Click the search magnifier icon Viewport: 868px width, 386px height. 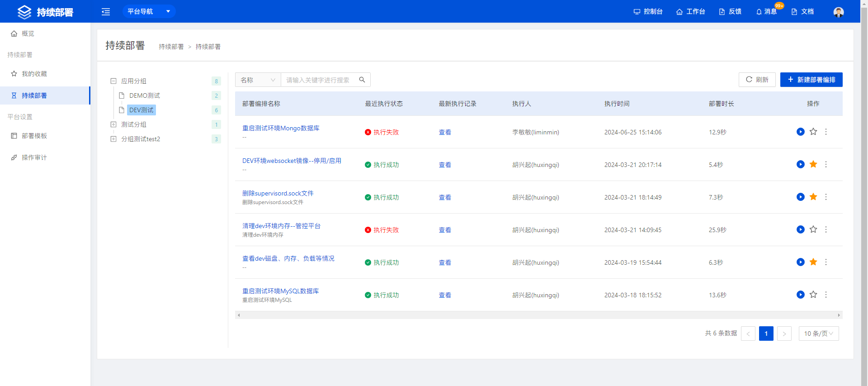(x=362, y=80)
